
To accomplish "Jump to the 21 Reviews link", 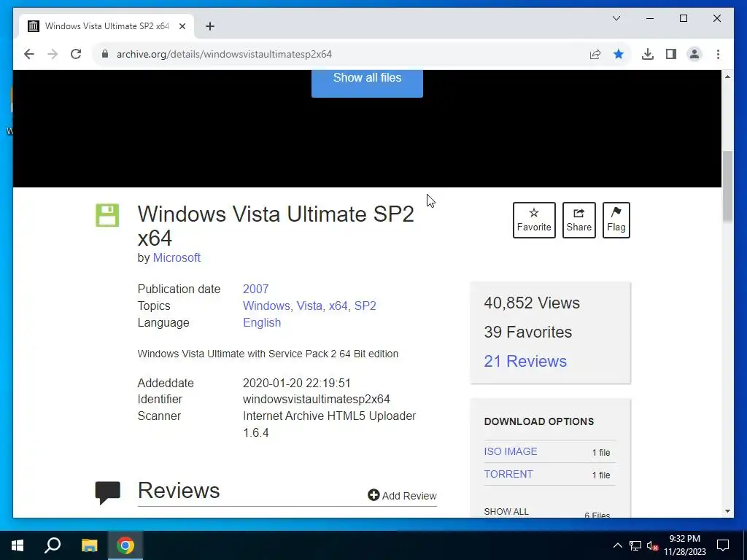I will pos(525,361).
